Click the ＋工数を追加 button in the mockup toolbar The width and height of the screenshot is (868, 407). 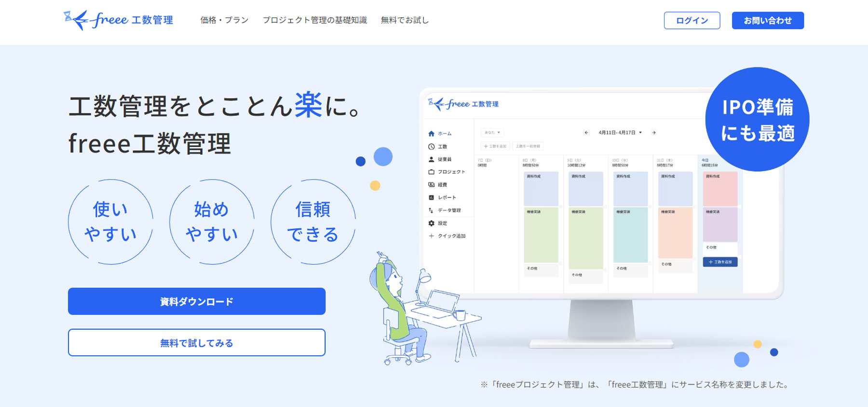pos(495,146)
